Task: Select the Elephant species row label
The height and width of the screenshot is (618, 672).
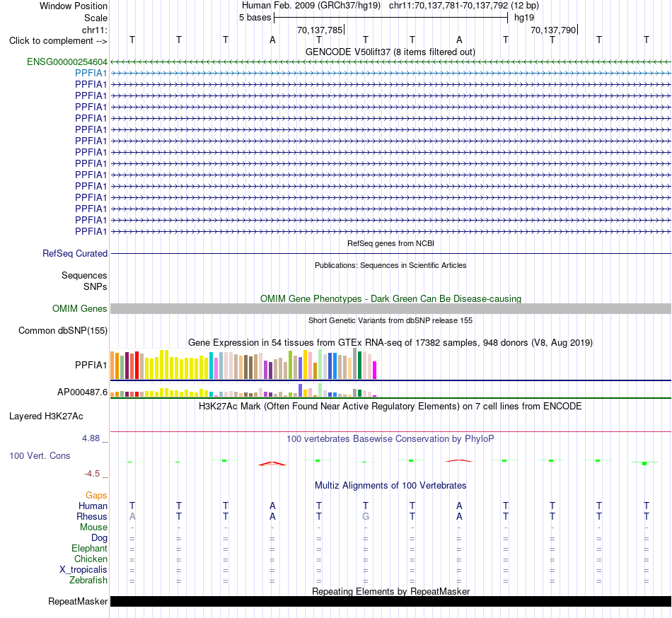Action: point(89,548)
